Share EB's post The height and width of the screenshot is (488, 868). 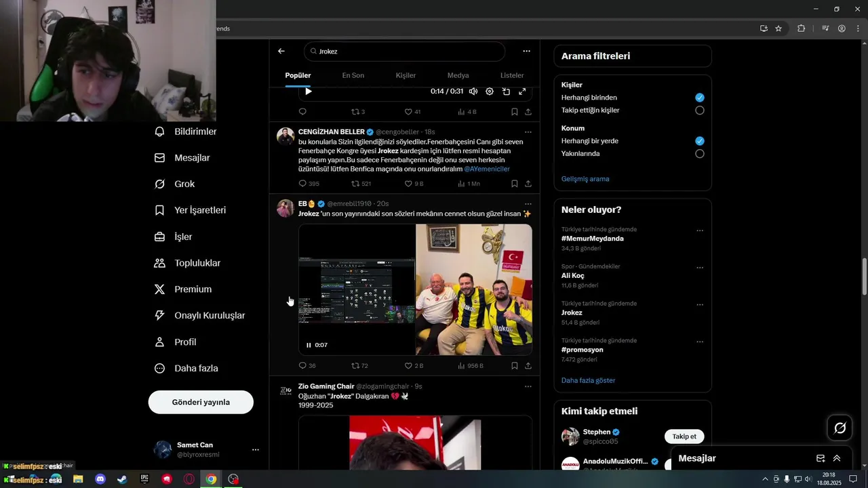[528, 365]
